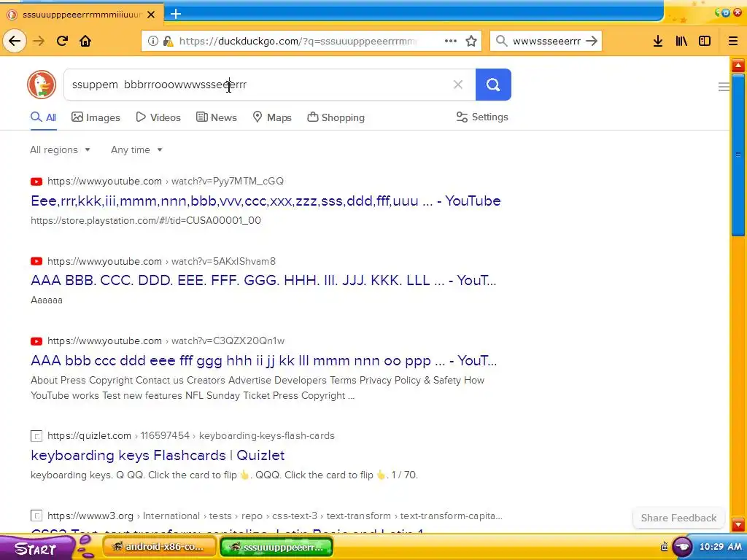Toggle the browser sidebar view

pyautogui.click(x=705, y=41)
